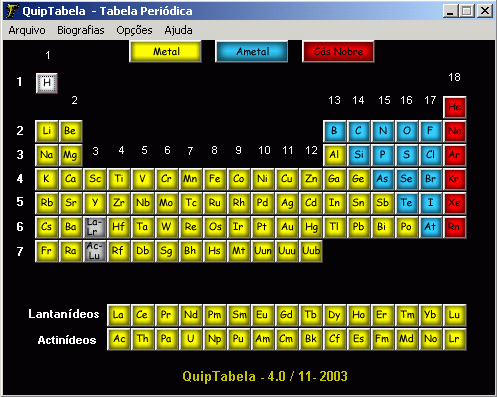Select the Uranium U element tile
The height and width of the screenshot is (397, 497).
pyautogui.click(x=191, y=339)
